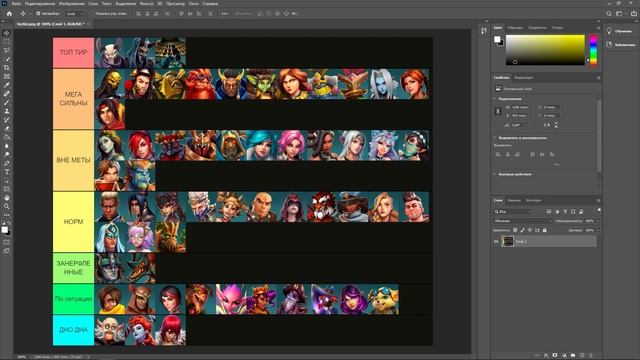Screen dimensions: 640x360
Task: Click the share icon at top right
Action: 633,13
